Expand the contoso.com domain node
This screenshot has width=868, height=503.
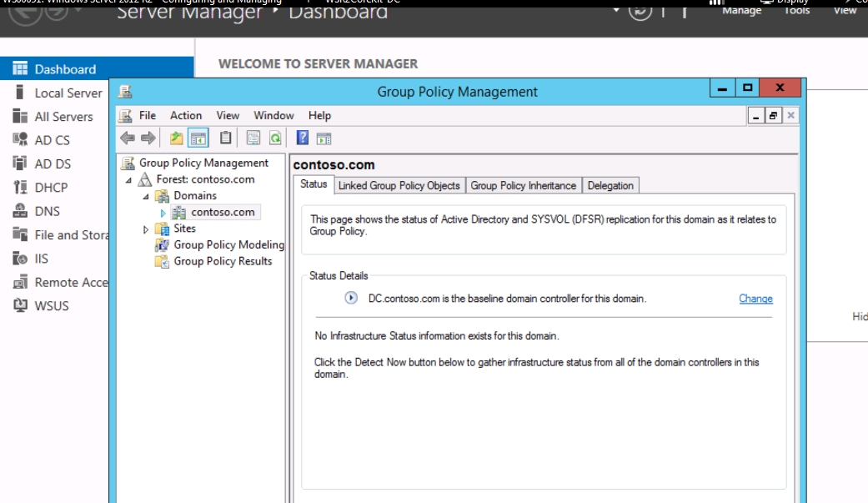pyautogui.click(x=163, y=213)
